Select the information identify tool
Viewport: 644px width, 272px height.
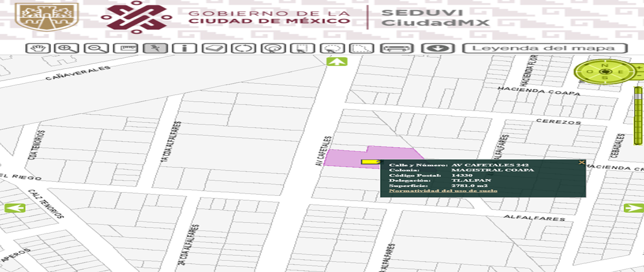pos(185,48)
